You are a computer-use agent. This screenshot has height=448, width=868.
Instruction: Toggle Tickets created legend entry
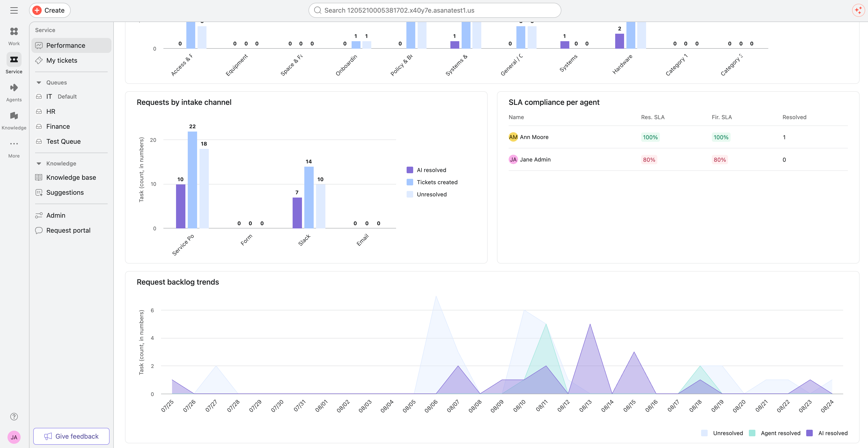click(x=432, y=182)
